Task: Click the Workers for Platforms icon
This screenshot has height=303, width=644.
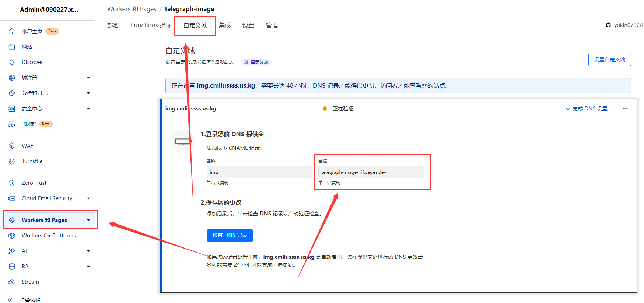Action: click(12, 236)
